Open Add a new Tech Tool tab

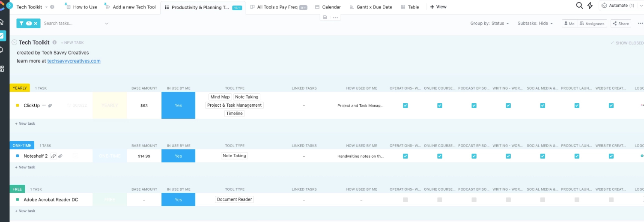(130, 7)
